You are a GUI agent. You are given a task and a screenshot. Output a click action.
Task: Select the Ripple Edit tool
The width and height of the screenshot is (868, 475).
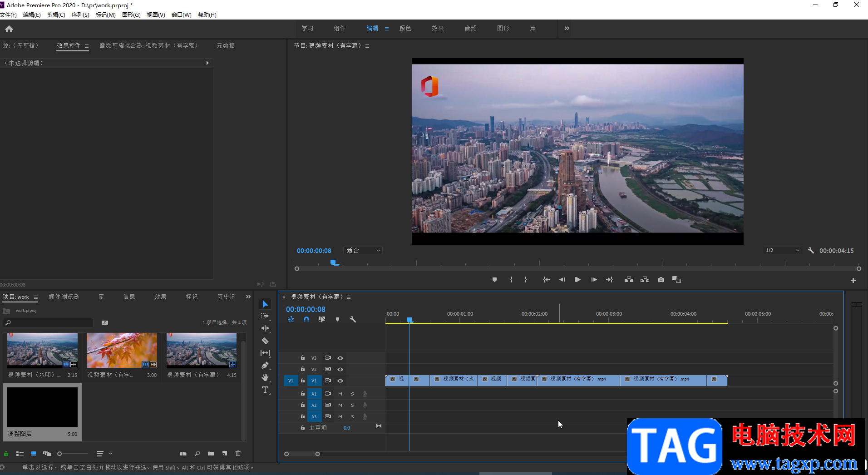265,328
